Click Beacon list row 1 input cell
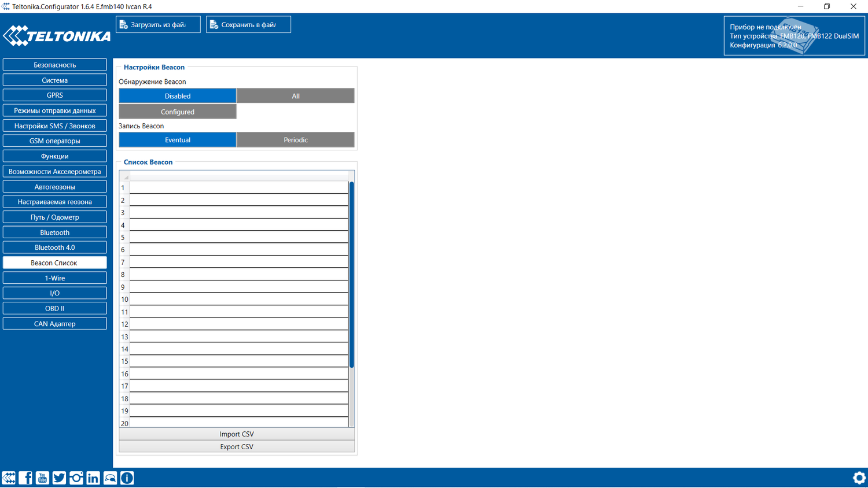The height and width of the screenshot is (488, 868). (239, 187)
